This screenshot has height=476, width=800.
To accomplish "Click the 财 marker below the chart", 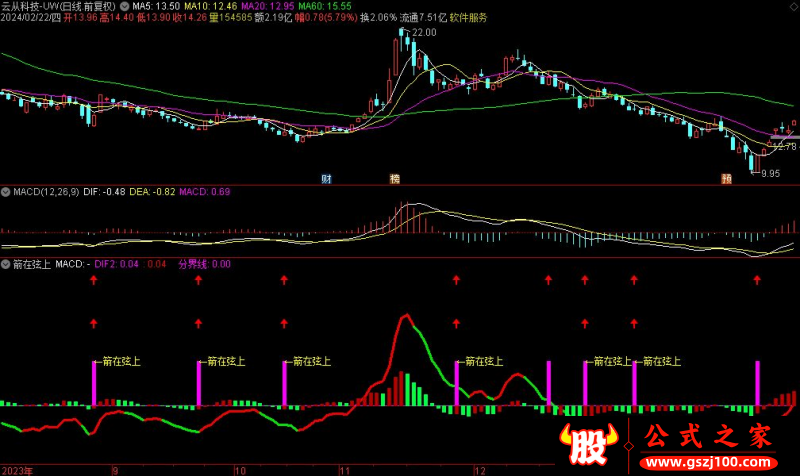I will click(x=327, y=179).
